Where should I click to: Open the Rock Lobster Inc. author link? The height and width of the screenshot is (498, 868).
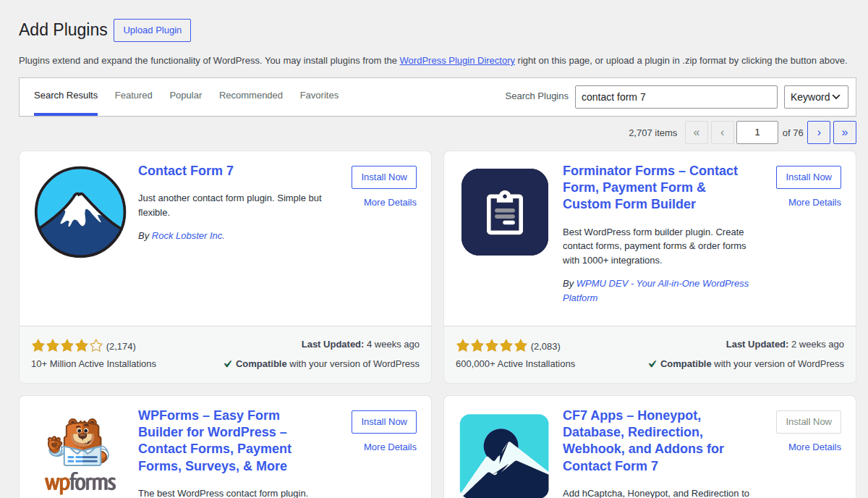point(188,236)
